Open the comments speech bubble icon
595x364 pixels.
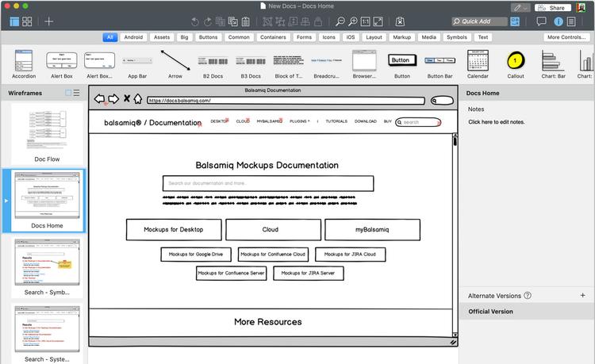pos(541,21)
